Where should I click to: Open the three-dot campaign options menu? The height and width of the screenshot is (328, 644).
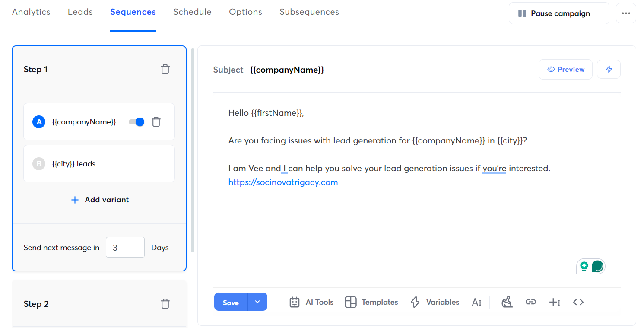[x=626, y=13]
